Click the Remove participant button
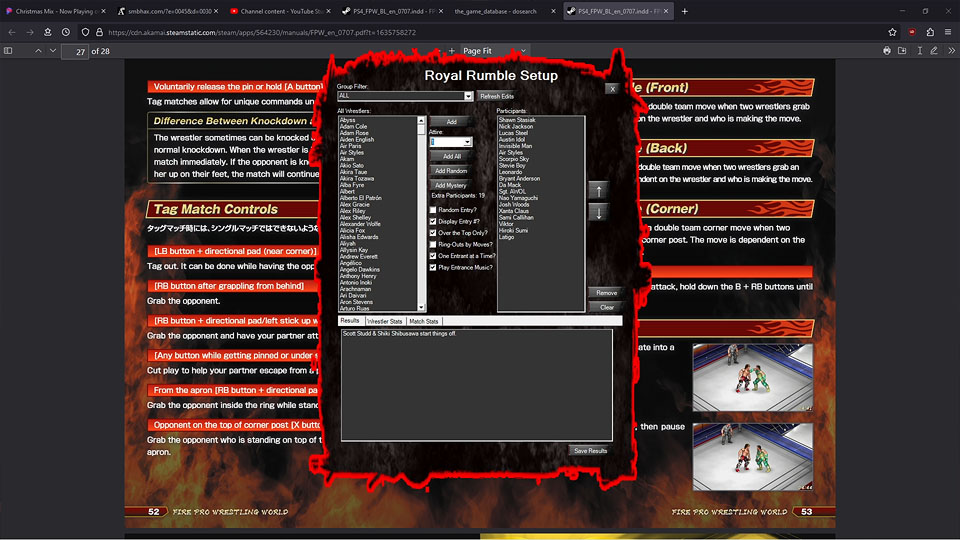Screen dimensions: 960x540 pyautogui.click(x=606, y=293)
